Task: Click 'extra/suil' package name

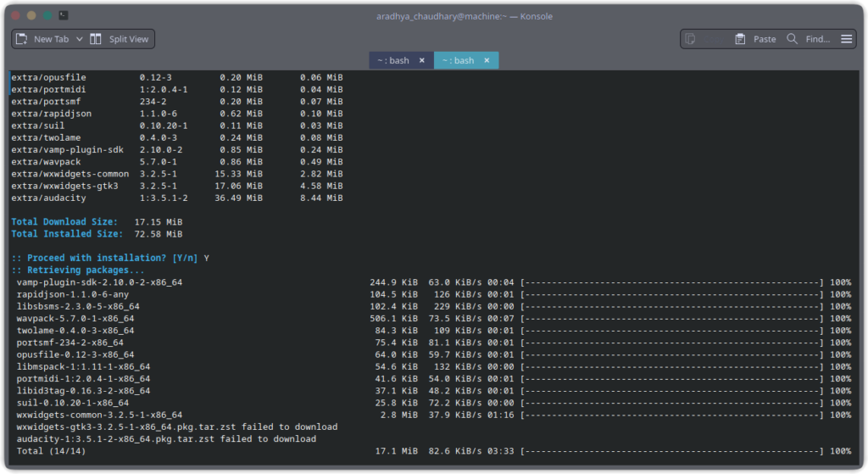Action: 37,125
